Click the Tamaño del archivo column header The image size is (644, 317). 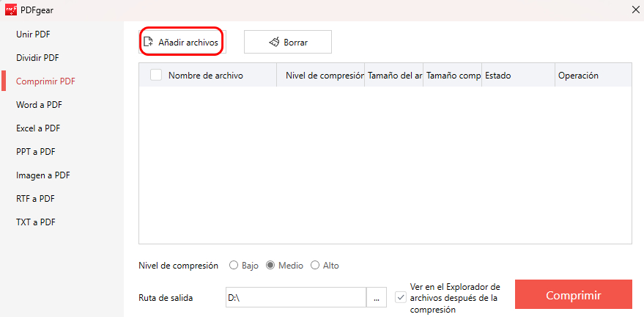tap(394, 76)
